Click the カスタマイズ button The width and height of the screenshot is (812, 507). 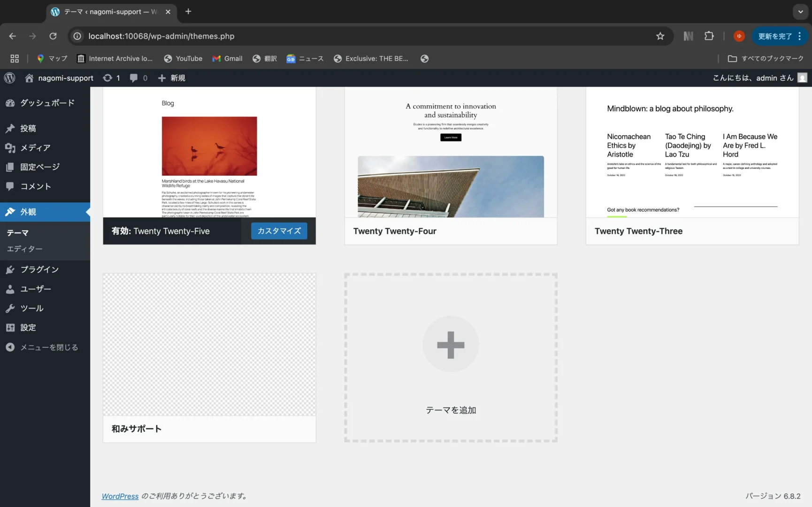click(279, 231)
